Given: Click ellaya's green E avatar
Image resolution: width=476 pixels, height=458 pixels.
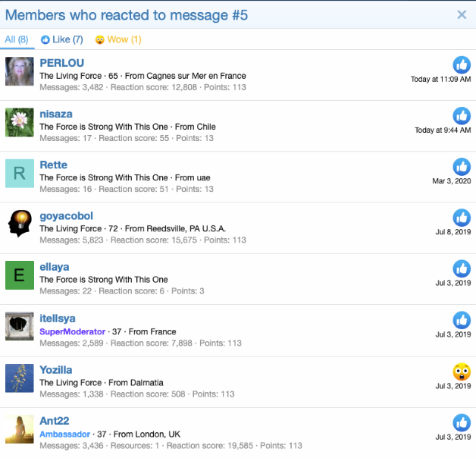Looking at the screenshot, I should click(x=20, y=275).
